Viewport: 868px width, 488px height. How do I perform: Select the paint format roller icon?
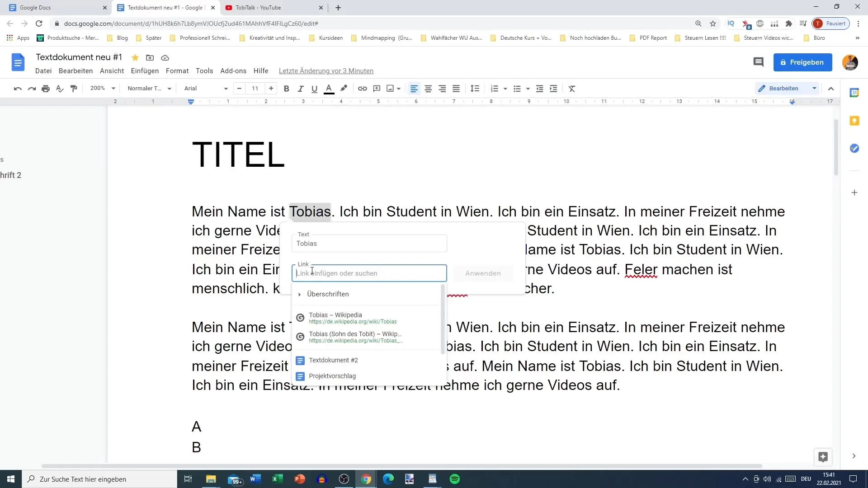(74, 89)
